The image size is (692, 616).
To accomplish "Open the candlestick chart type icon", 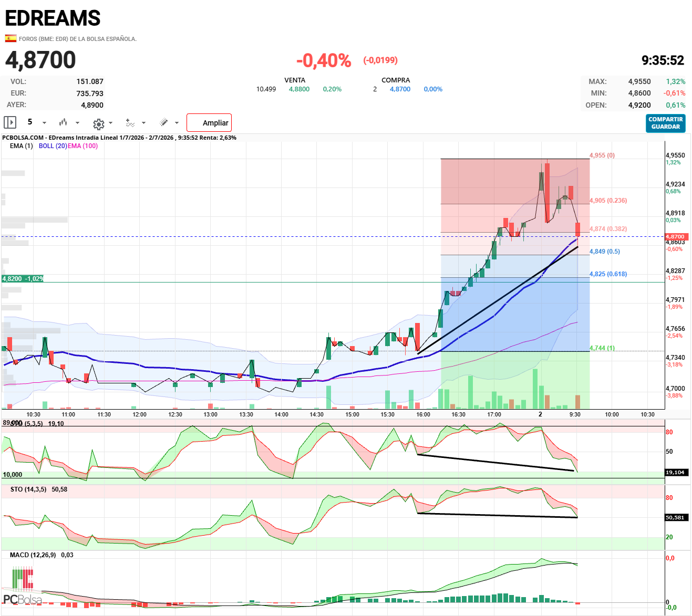I will (x=63, y=122).
